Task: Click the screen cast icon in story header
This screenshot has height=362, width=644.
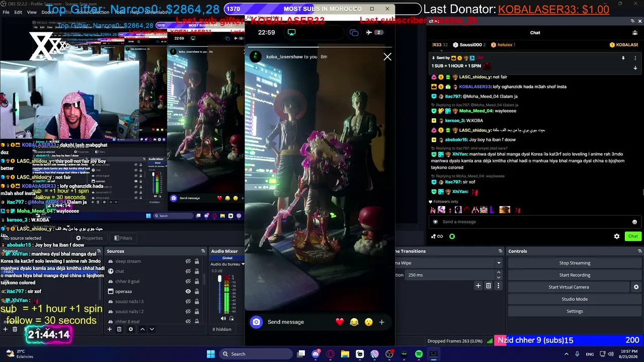Action: point(291,32)
